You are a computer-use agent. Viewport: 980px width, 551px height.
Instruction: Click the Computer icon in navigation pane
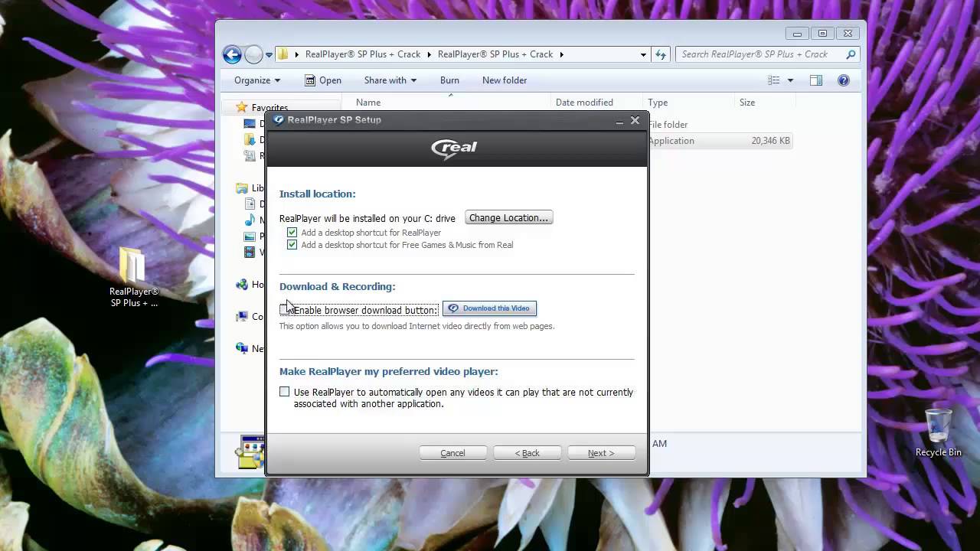click(243, 316)
